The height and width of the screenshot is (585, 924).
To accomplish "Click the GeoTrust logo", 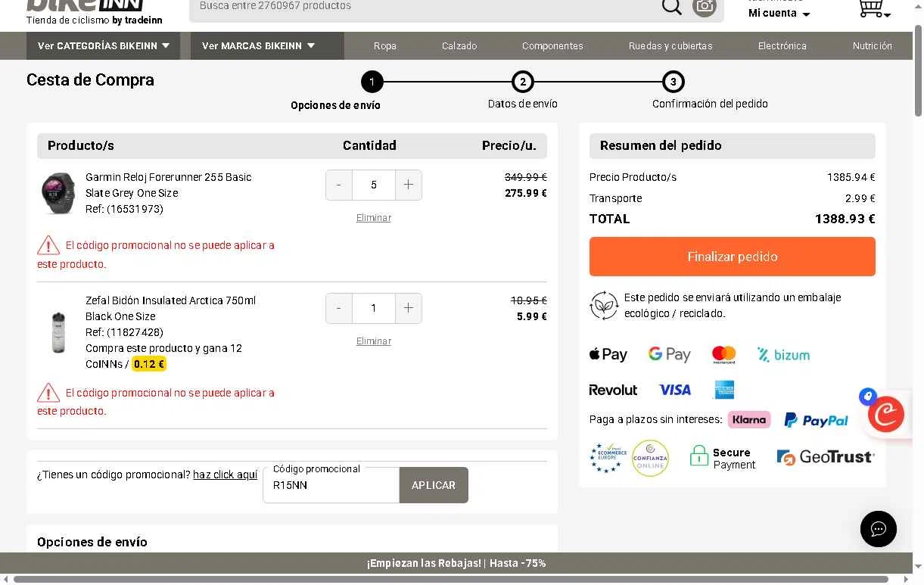I will pos(826,457).
